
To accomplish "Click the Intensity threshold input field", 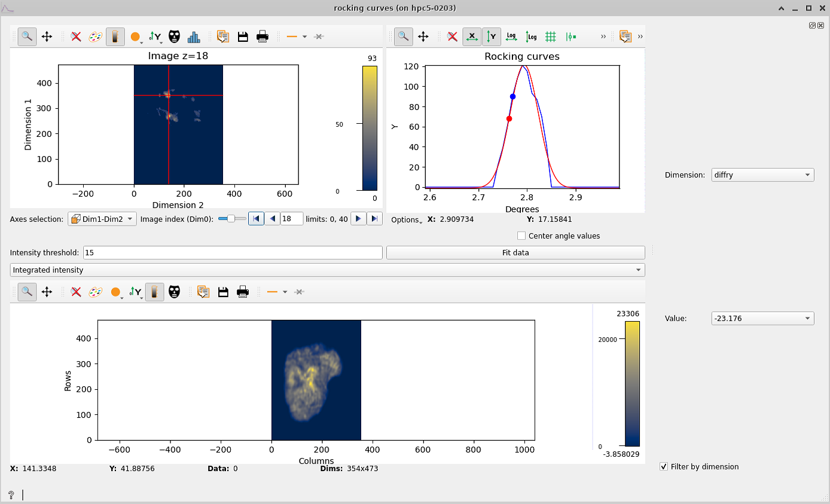I will point(233,253).
